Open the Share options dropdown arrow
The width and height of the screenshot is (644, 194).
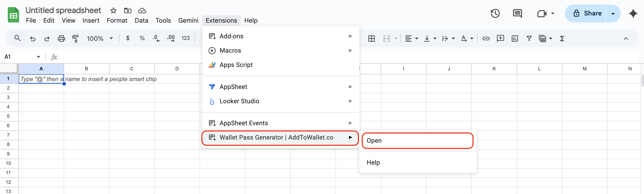click(613, 13)
